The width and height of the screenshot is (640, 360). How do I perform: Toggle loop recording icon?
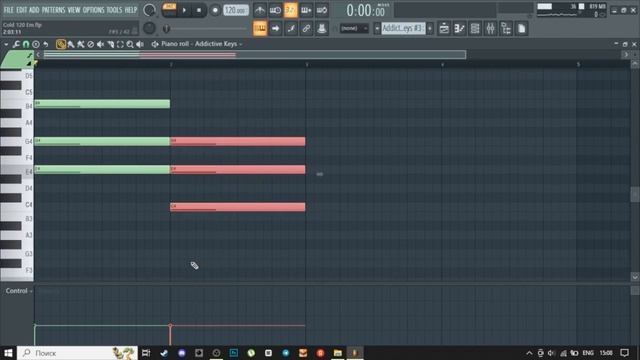click(x=322, y=10)
